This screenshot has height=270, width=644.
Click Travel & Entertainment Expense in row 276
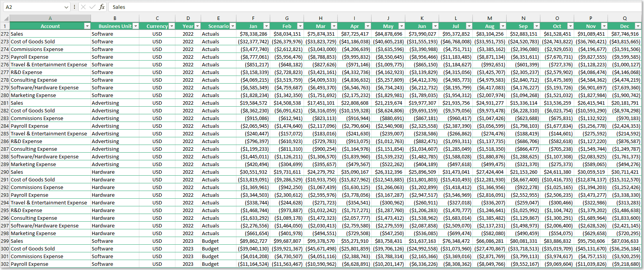click(50, 64)
